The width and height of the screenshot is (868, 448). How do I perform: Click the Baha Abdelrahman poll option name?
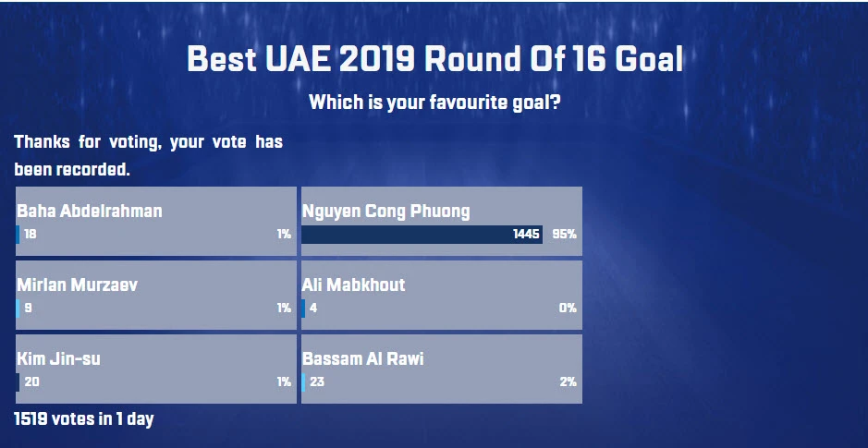tap(90, 212)
